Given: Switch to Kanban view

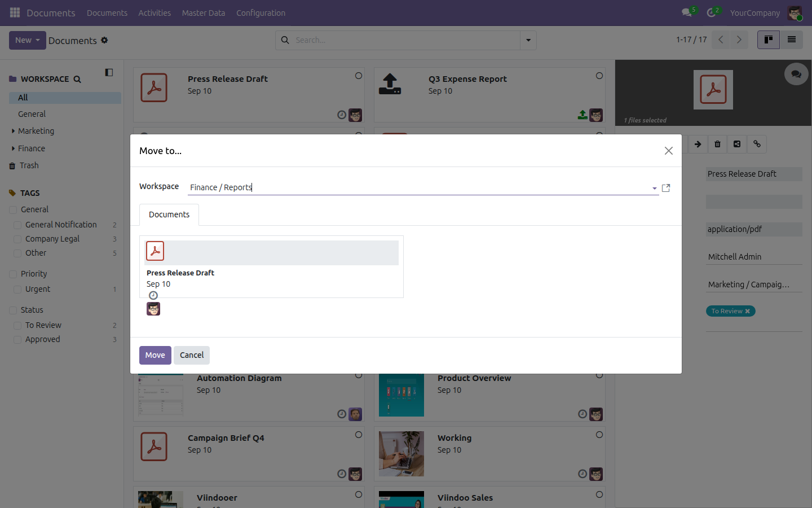Looking at the screenshot, I should [769, 40].
